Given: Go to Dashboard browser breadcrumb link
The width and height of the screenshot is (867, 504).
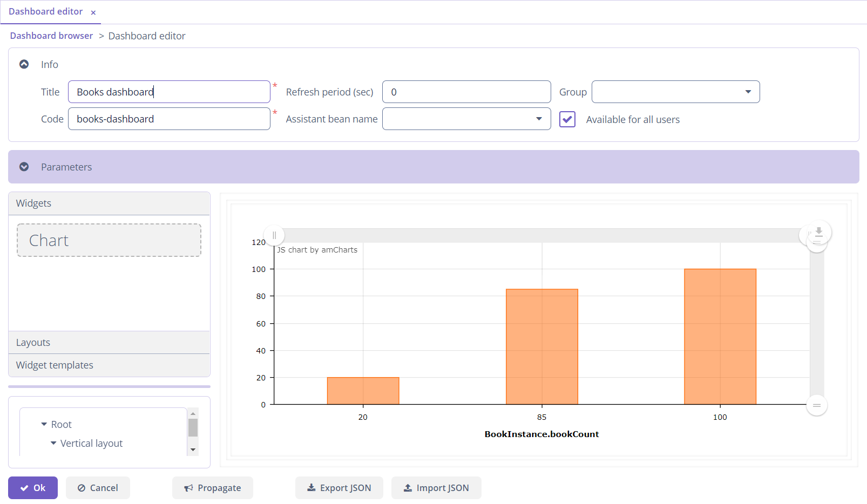Looking at the screenshot, I should [51, 36].
